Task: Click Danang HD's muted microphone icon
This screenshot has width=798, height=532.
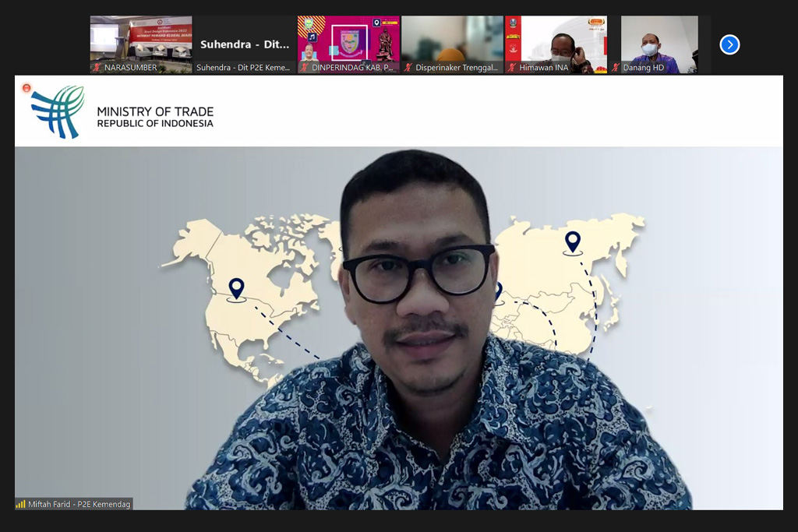Action: (616, 68)
